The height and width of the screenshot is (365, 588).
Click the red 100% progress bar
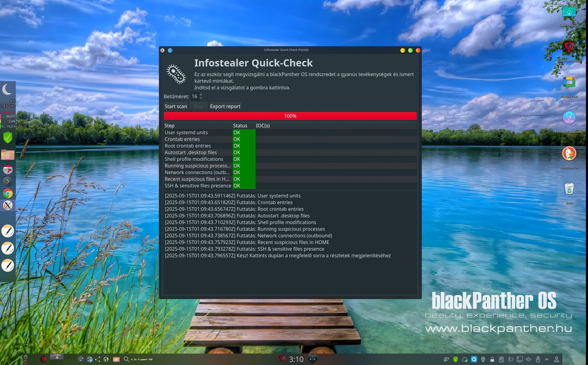point(290,116)
